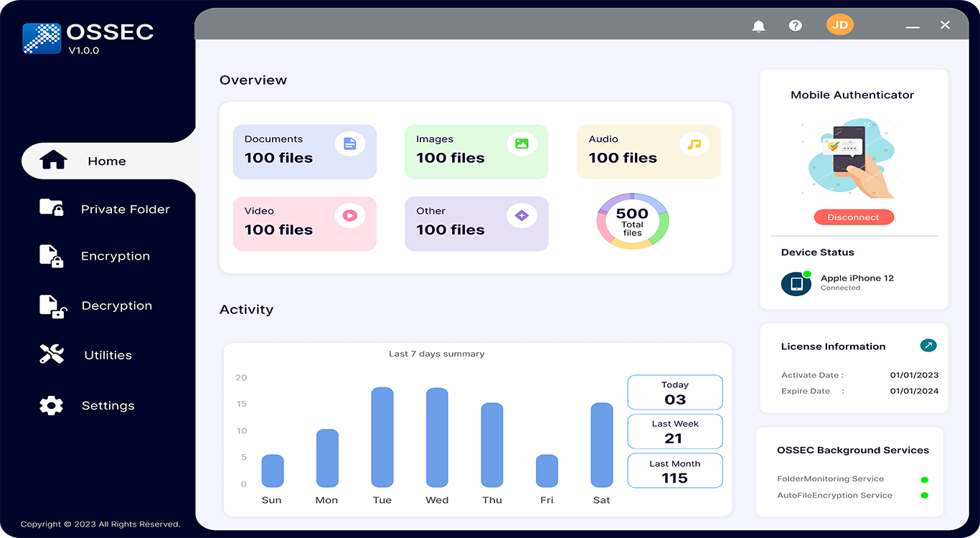Click 'OSSEC Background Services' heading

click(x=853, y=450)
